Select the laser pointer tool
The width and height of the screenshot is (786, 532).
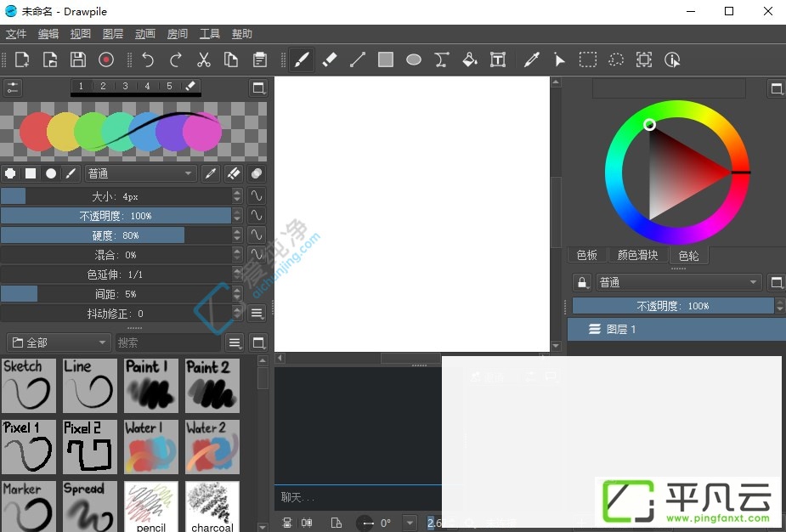560,59
